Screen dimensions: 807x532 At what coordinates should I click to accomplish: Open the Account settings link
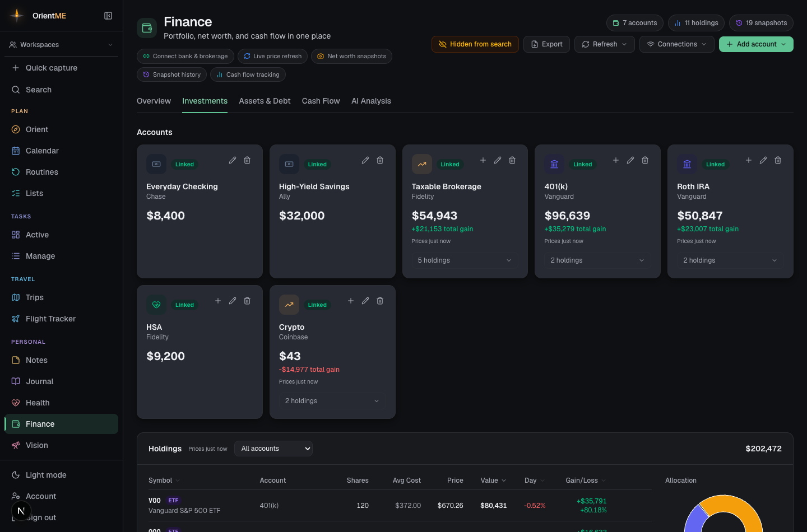62,496
